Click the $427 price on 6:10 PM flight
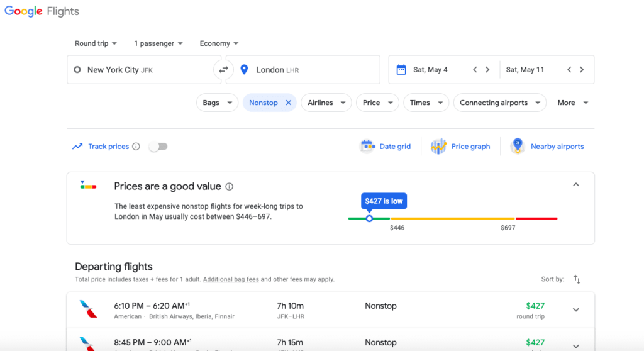This screenshot has width=644, height=351. (x=535, y=306)
